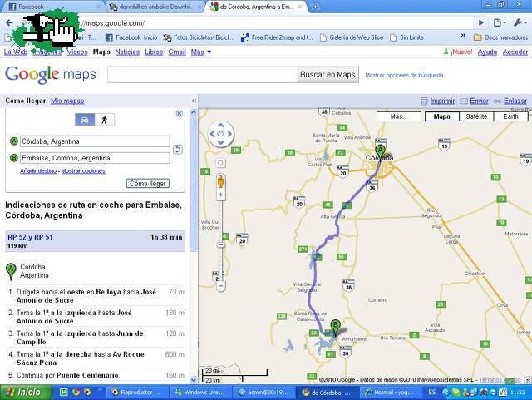Viewport: 532px width, 400px height.
Task: Click the pan control hand center
Action: pyautogui.click(x=220, y=134)
